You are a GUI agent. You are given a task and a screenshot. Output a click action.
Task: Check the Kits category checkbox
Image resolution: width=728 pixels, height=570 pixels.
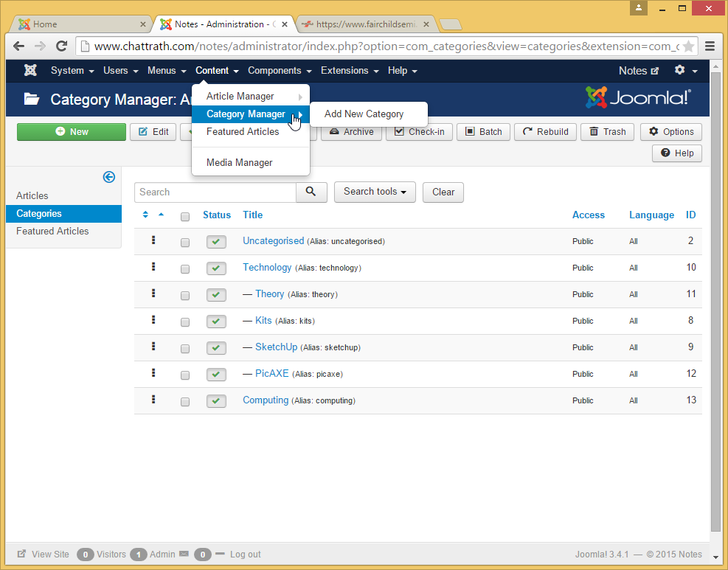[x=185, y=322]
